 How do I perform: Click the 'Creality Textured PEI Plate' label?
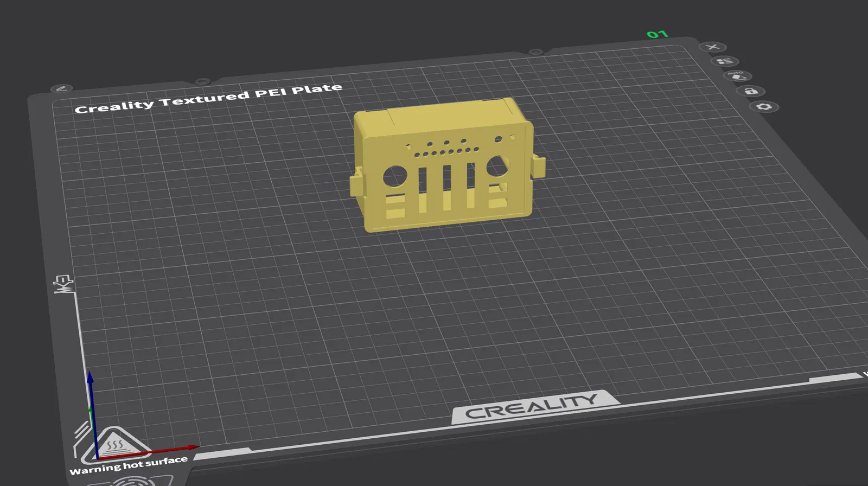pyautogui.click(x=208, y=99)
